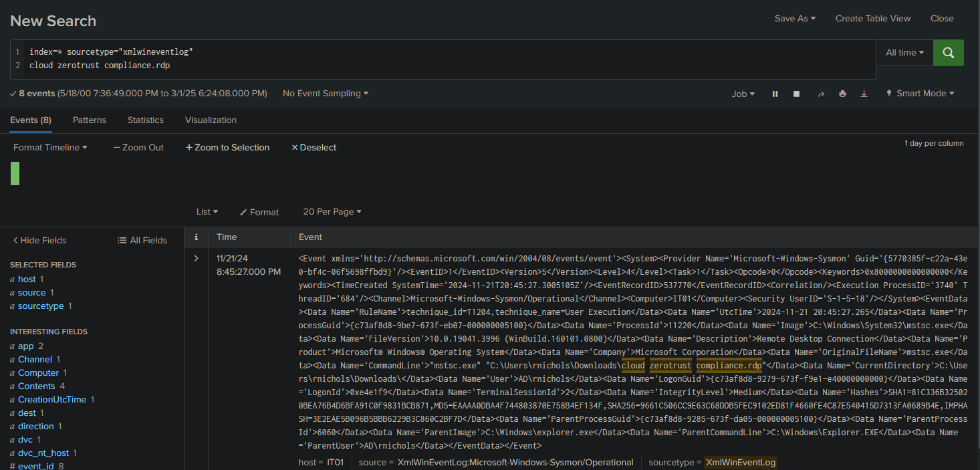Change the Smart Mode search mode
The image size is (980, 470).
[x=920, y=94]
